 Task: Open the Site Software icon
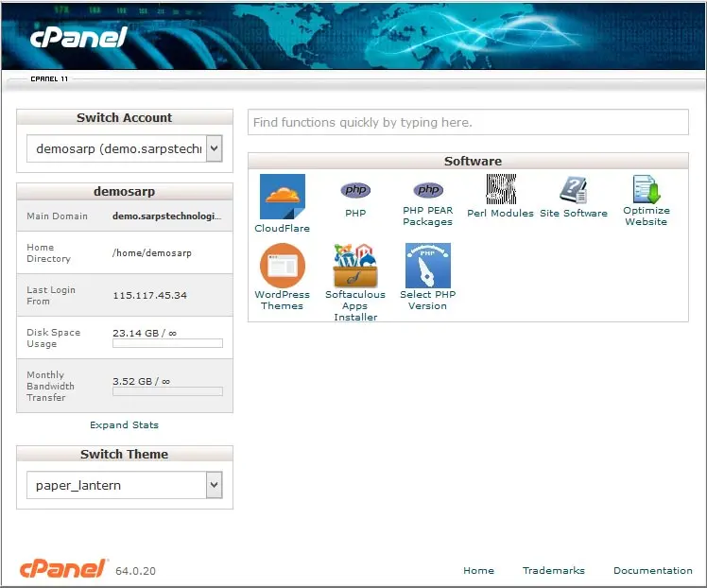pos(574,189)
